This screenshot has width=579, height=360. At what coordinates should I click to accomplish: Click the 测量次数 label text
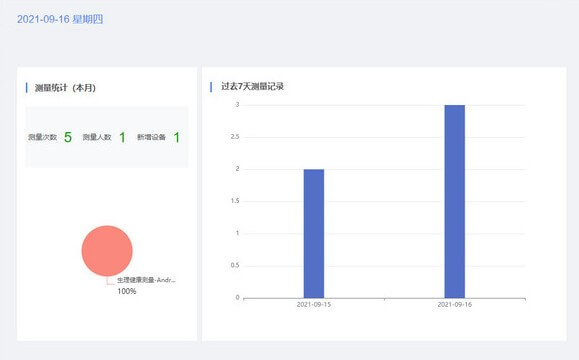pos(42,137)
